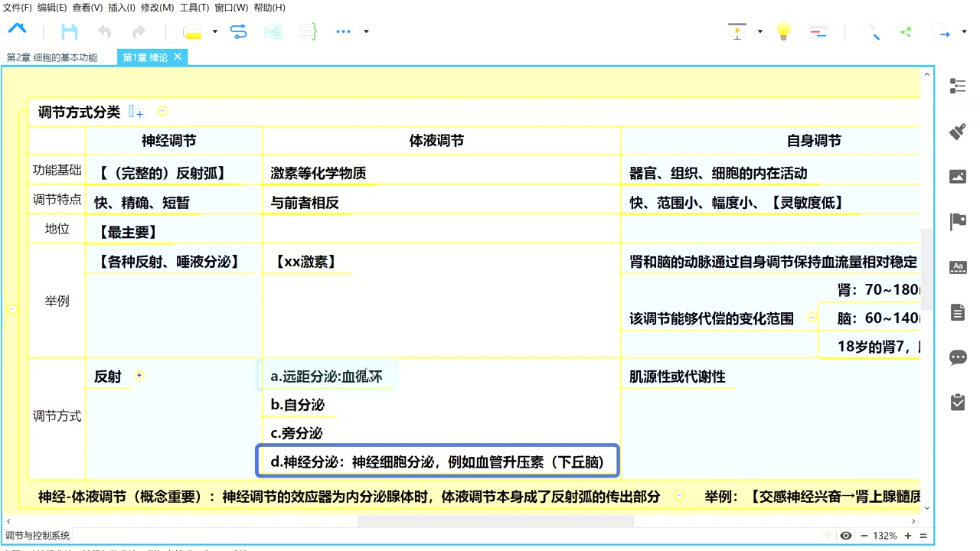Open the Aa theme style panel in the sidebar

(958, 267)
